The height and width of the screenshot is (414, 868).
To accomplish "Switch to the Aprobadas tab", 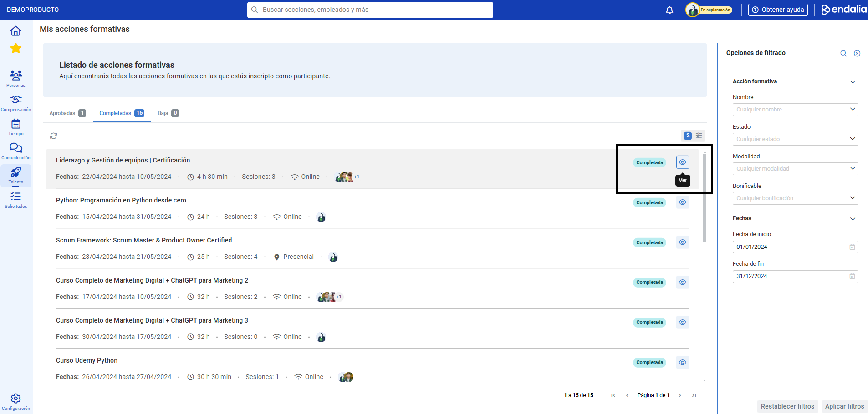I will point(67,113).
